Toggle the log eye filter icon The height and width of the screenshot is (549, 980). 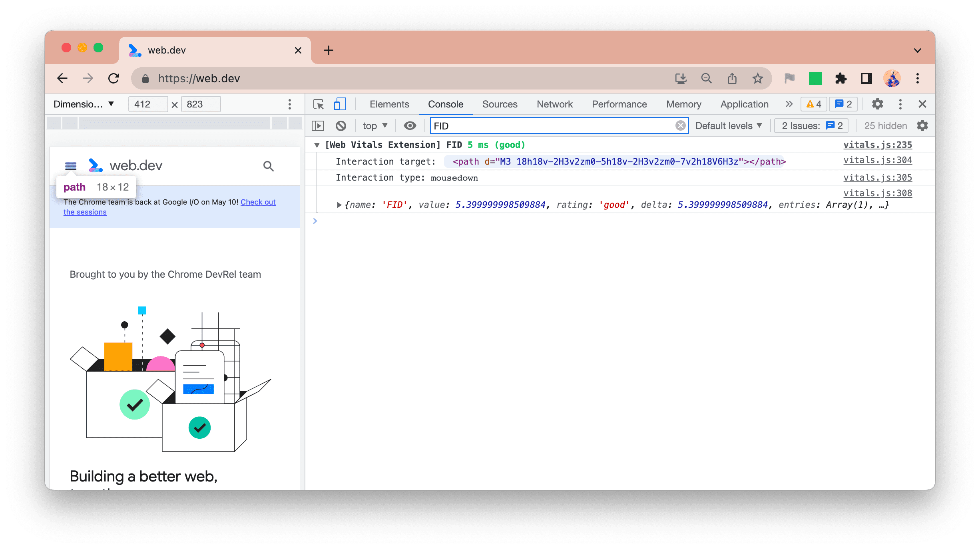pos(410,125)
